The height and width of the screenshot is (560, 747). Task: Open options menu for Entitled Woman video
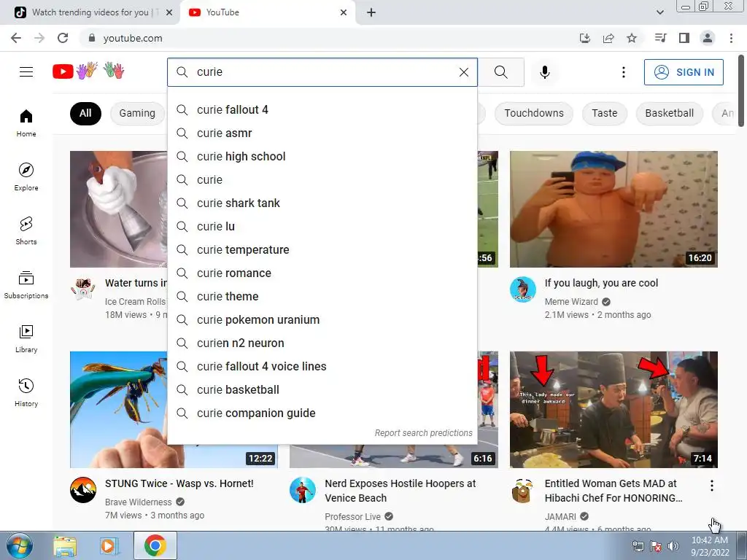pyautogui.click(x=712, y=486)
